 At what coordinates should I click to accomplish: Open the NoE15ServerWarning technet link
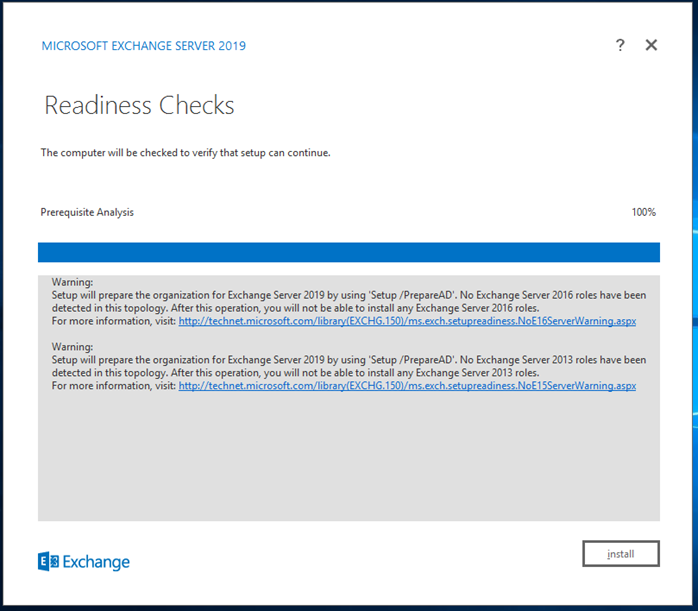(407, 385)
